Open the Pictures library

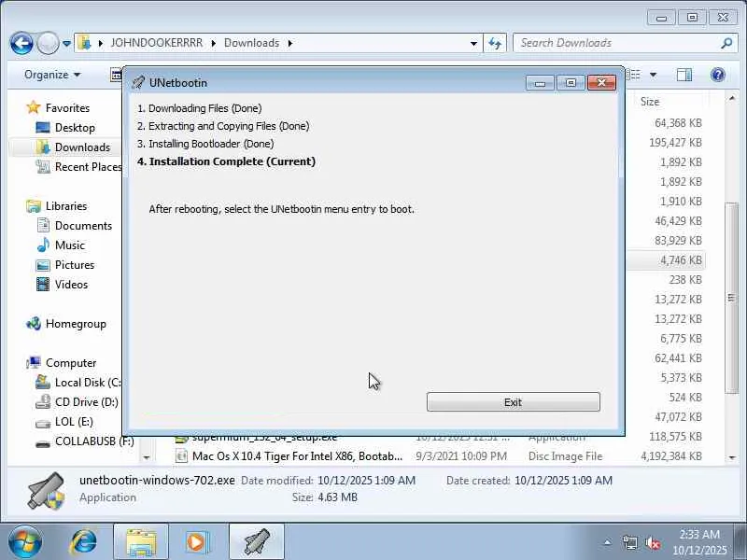(75, 265)
